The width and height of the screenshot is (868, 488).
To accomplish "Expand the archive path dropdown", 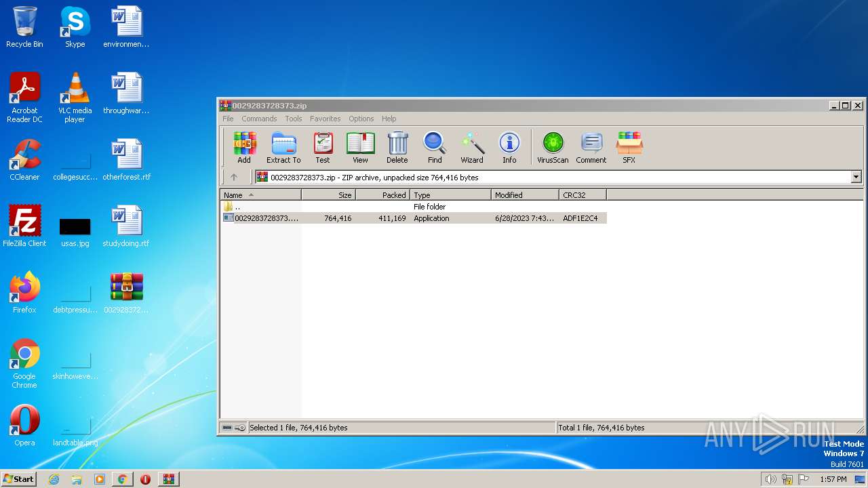I will pos(856,177).
